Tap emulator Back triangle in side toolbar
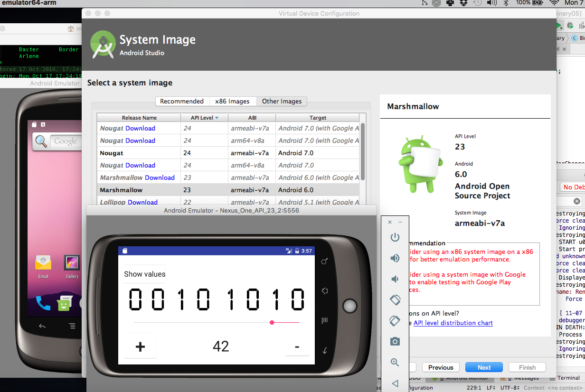Screen dimensions: 585x392 [395, 383]
